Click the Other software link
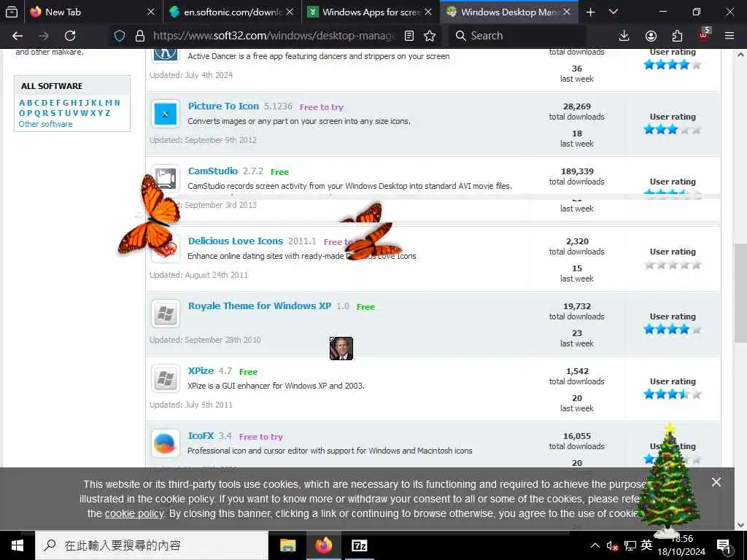 [x=45, y=124]
